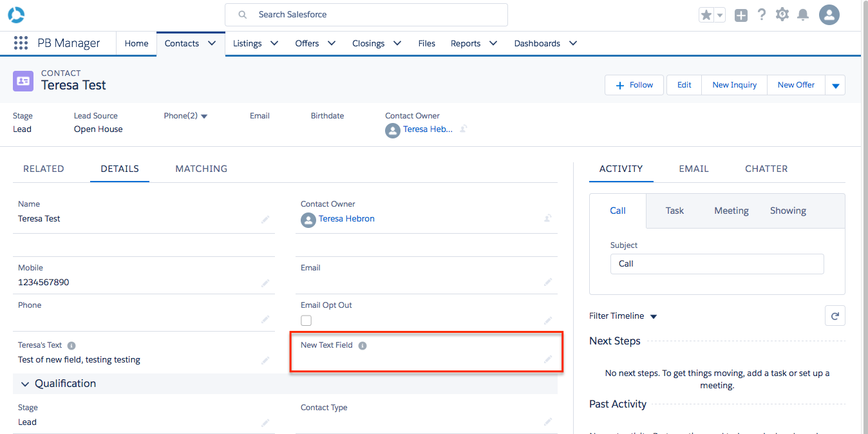
Task: Click the Edit button
Action: 684,85
